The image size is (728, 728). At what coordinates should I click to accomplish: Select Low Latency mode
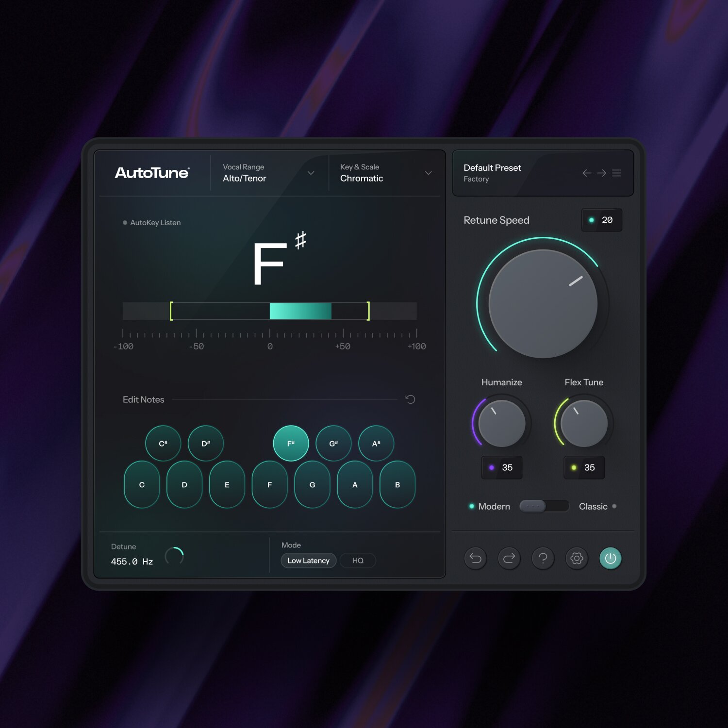(x=309, y=561)
